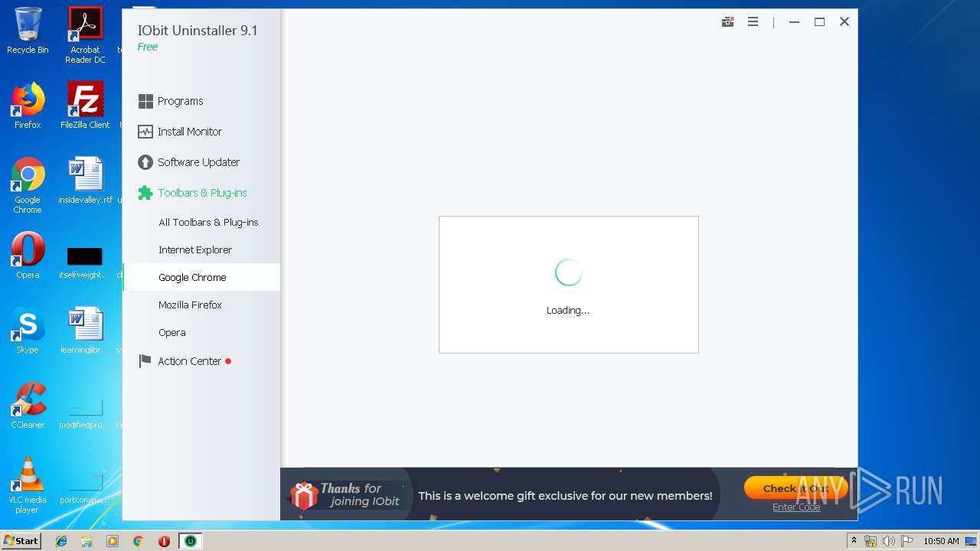The height and width of the screenshot is (551, 980).
Task: Open Skype desktop shortcut
Action: 28,331
